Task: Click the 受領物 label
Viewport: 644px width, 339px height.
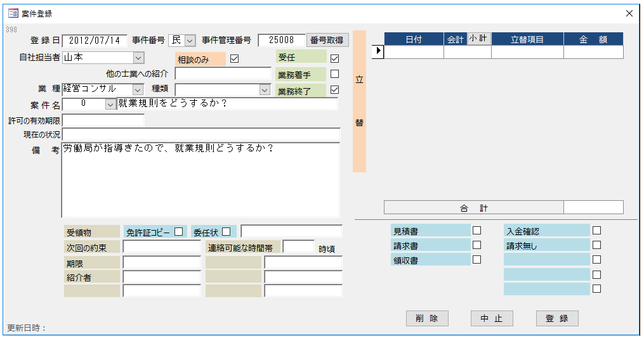Action: coord(92,232)
